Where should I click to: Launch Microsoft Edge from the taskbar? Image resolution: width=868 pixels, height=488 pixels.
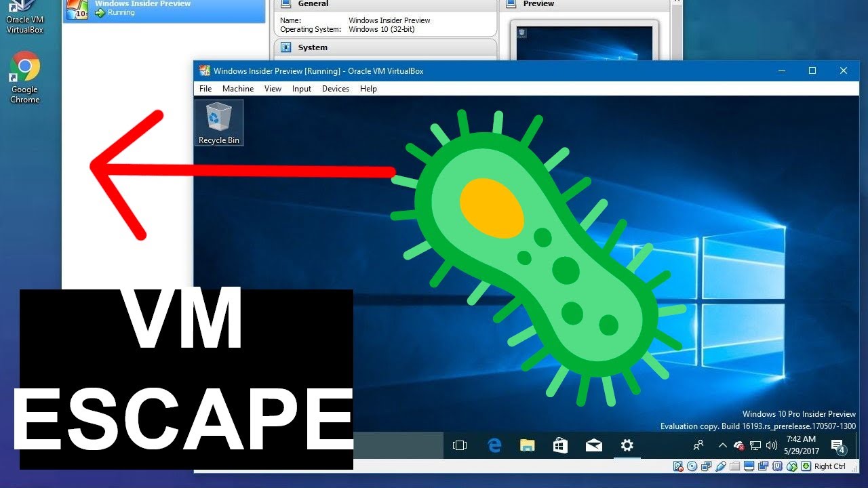pyautogui.click(x=494, y=445)
